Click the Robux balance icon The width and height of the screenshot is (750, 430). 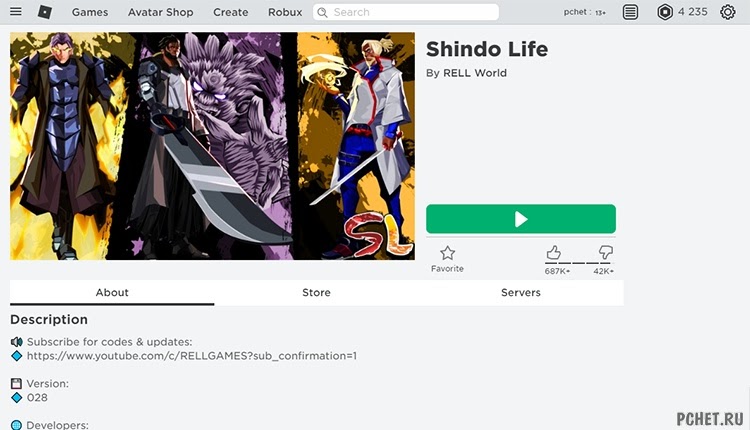pos(665,12)
